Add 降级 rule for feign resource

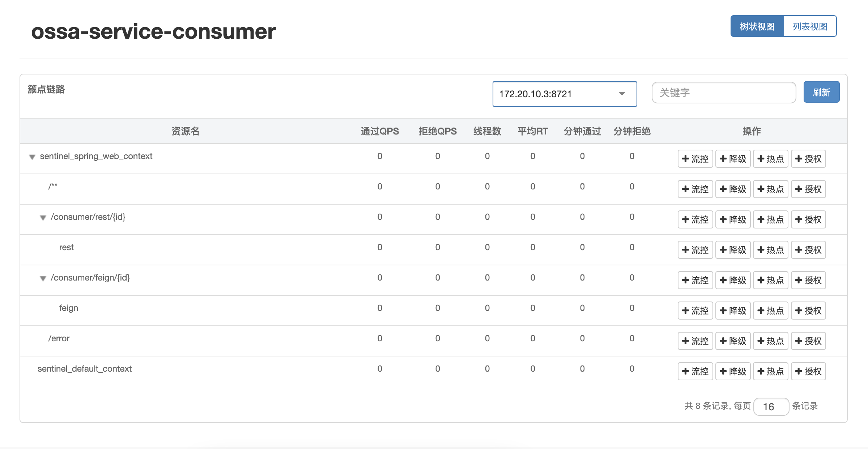tap(733, 311)
